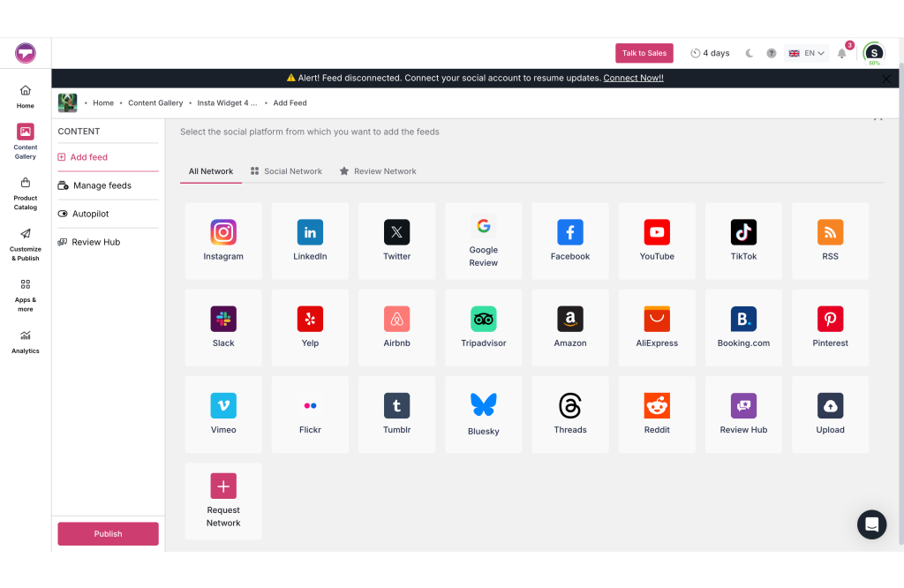This screenshot has height=588, width=904.
Task: Go to Content Gallery breadcrumb link
Action: (x=155, y=102)
